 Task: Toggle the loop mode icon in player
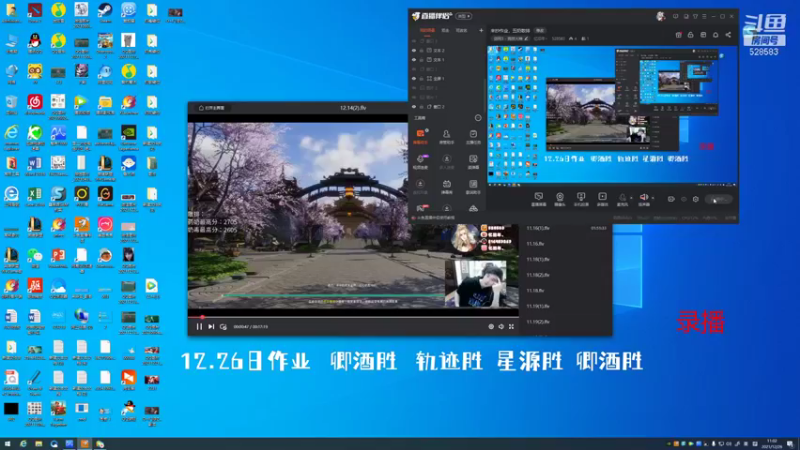point(223,327)
